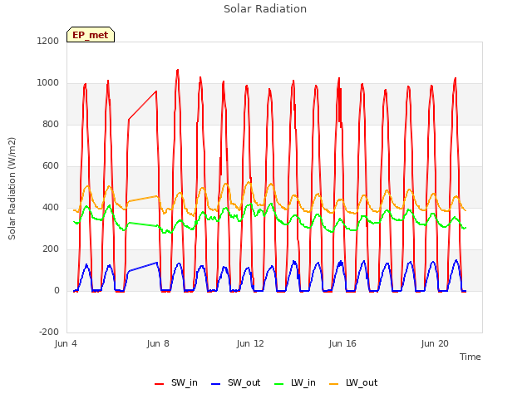Click the Solar Radiation (W/m2) y-axis title
This screenshot has height=399, width=532.
click(x=12, y=189)
